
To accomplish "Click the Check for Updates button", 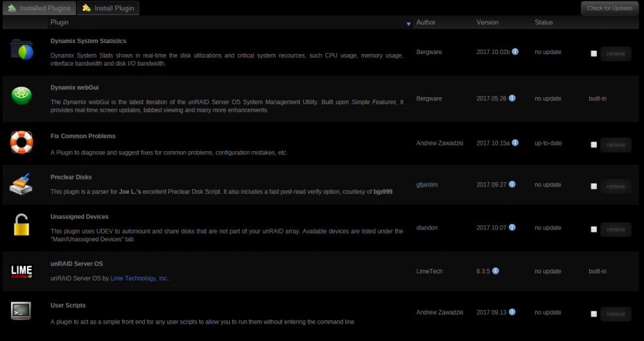I will tap(609, 8).
